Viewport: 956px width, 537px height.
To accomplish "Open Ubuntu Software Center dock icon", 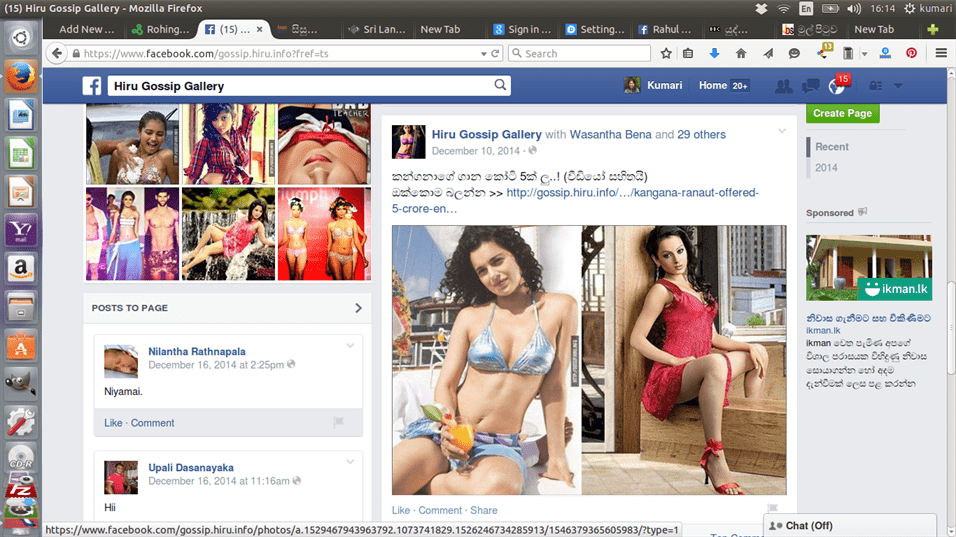I will click(21, 345).
